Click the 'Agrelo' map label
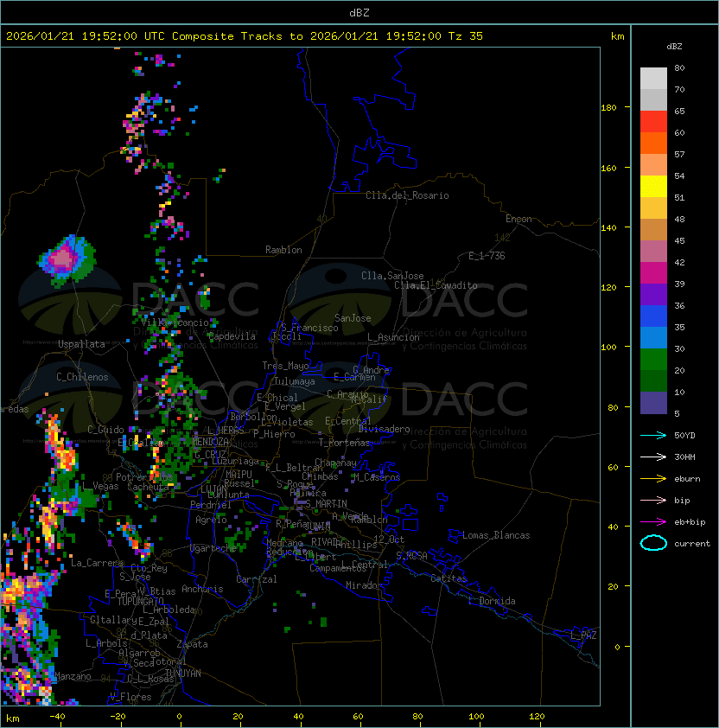Viewport: 719px width, 728px height. [211, 520]
